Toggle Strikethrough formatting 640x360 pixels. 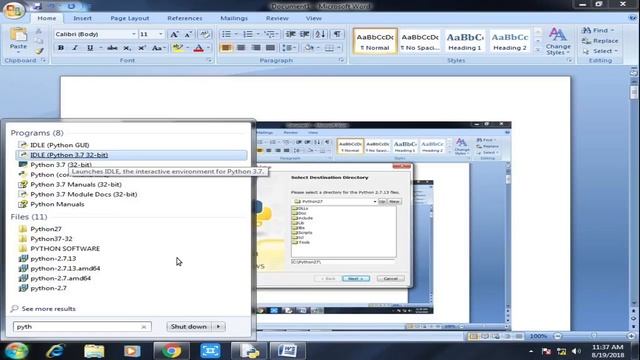(112, 48)
